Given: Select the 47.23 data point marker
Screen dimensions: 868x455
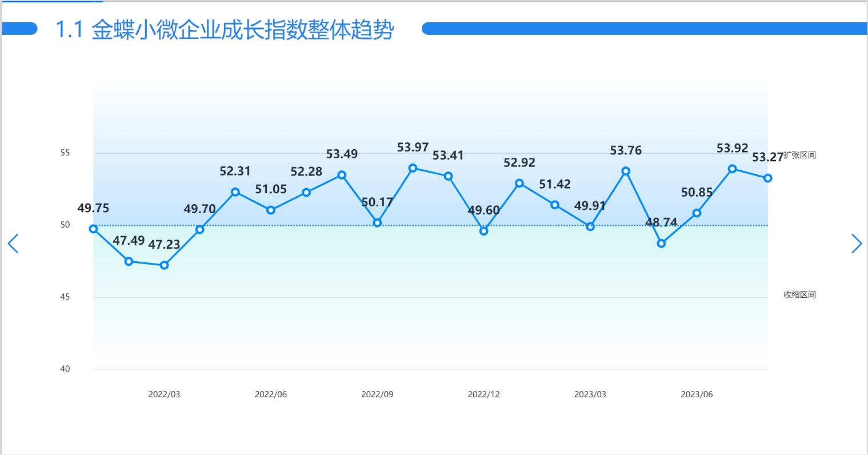Looking at the screenshot, I should tap(164, 265).
